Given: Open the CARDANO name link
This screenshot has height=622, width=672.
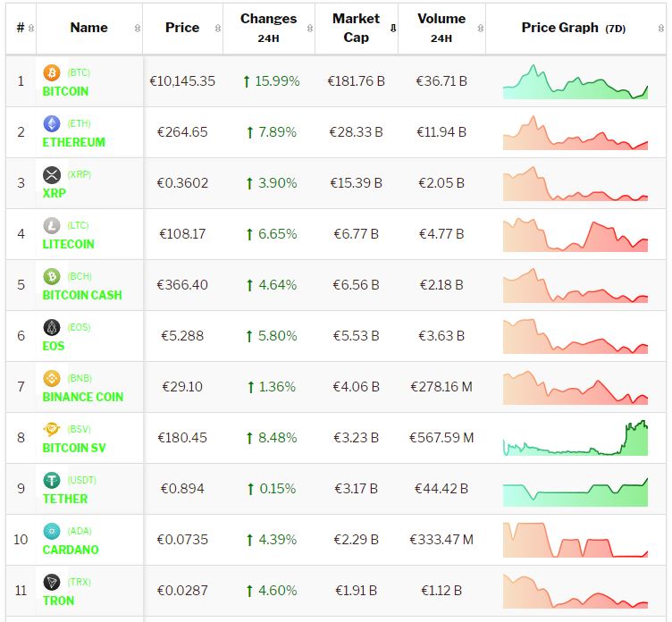Looking at the screenshot, I should (x=71, y=550).
